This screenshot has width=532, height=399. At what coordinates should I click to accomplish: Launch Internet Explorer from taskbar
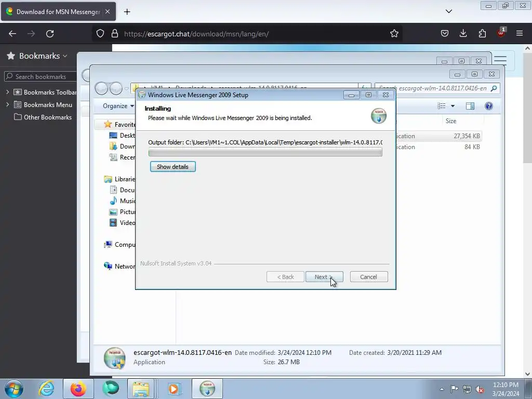pos(46,389)
